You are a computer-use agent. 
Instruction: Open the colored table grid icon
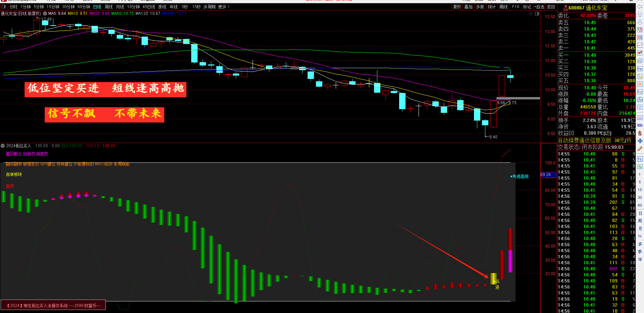click(640, 38)
